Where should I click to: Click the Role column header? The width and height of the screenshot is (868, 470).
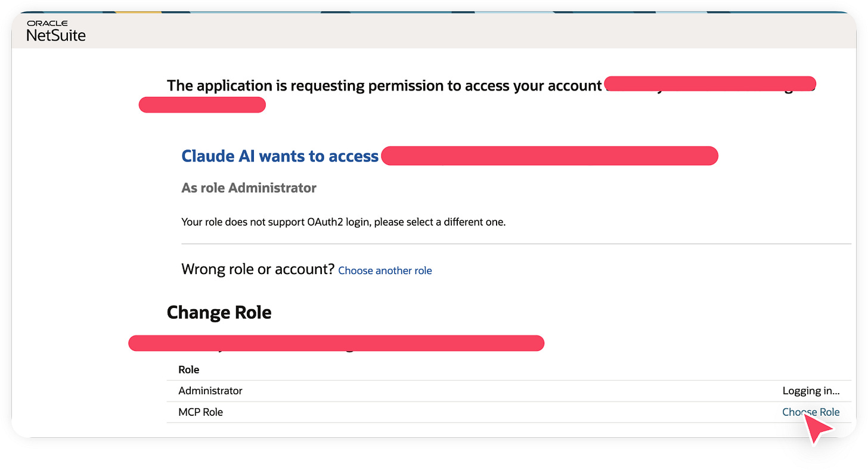click(189, 369)
